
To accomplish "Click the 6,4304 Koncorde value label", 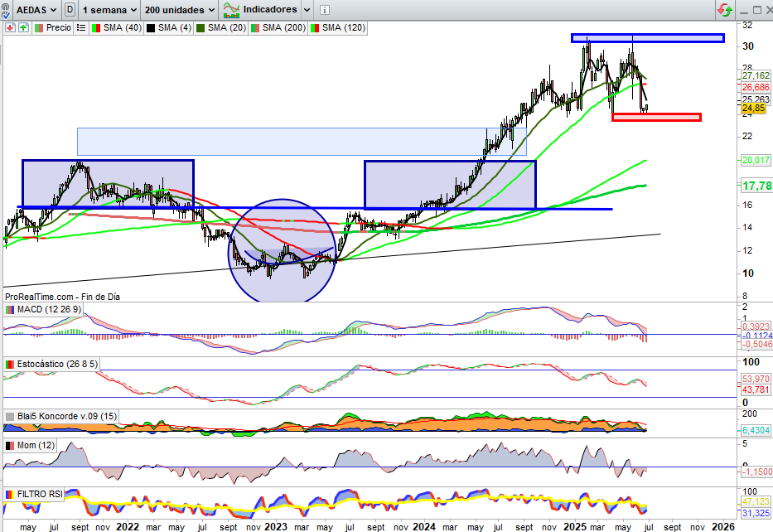I will (x=756, y=430).
